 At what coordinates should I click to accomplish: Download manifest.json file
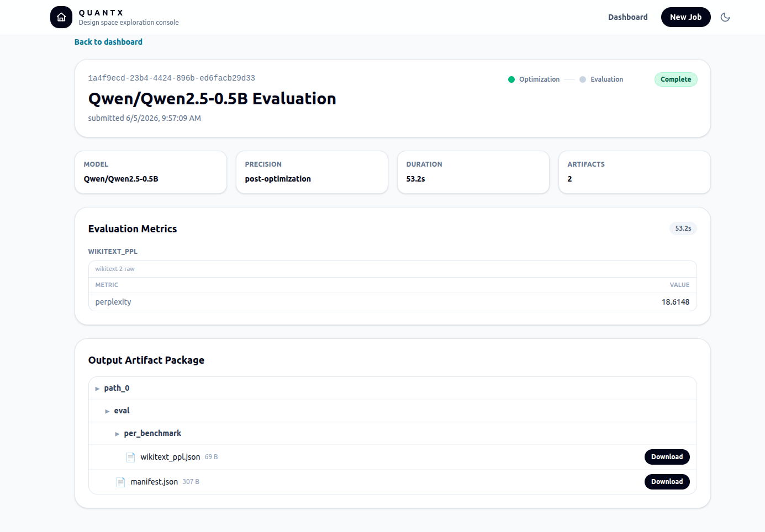click(x=667, y=482)
